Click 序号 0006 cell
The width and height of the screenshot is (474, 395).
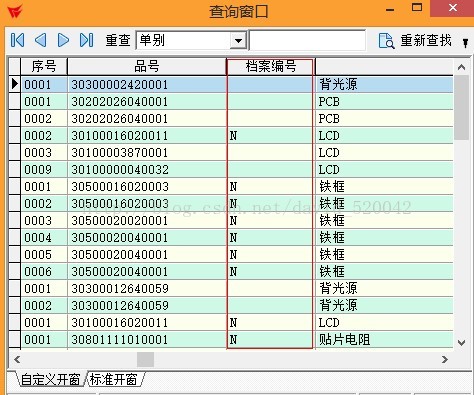click(x=44, y=271)
